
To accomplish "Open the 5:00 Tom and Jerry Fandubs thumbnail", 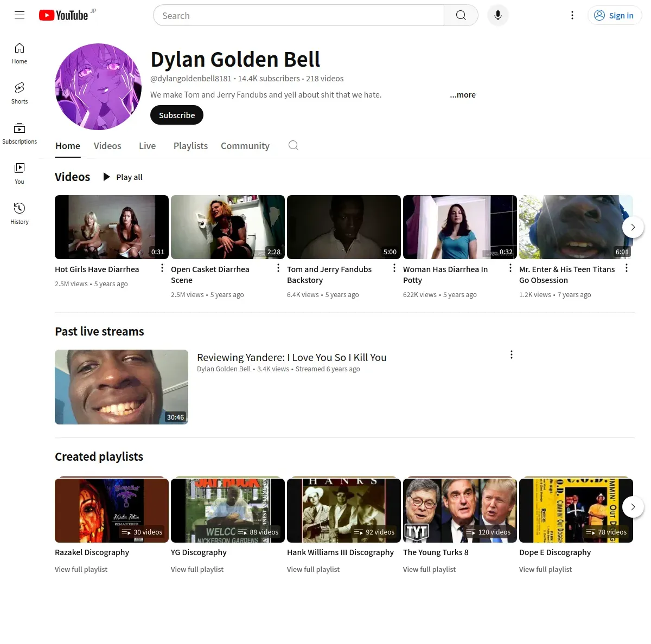I will click(x=344, y=227).
